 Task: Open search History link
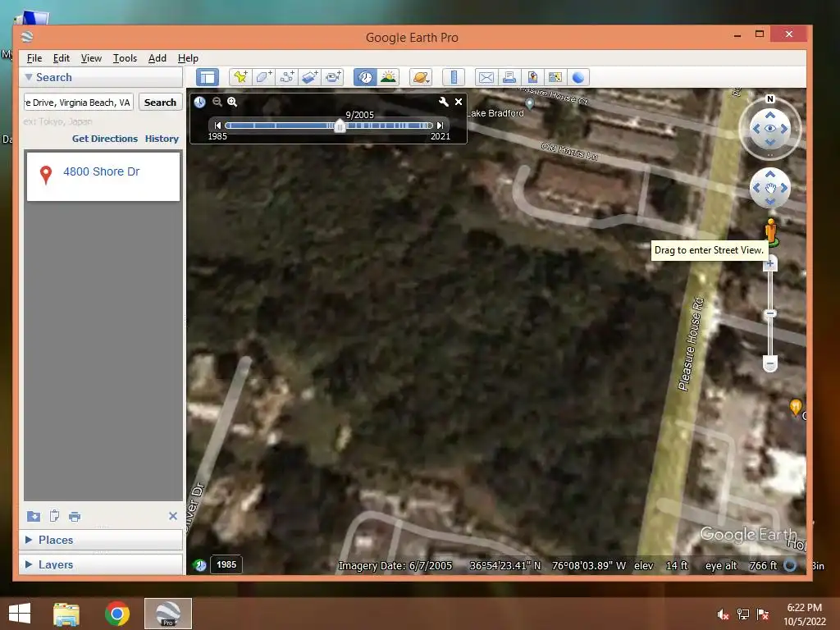[x=162, y=138]
